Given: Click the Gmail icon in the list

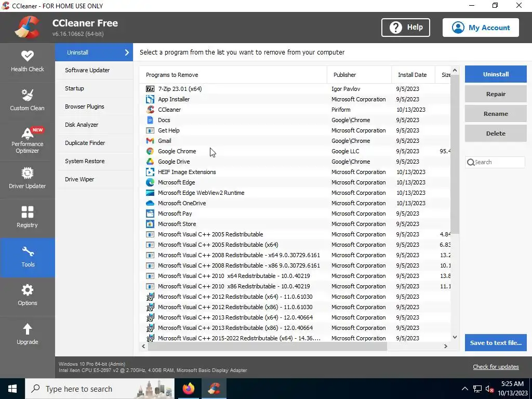Looking at the screenshot, I should [x=150, y=141].
